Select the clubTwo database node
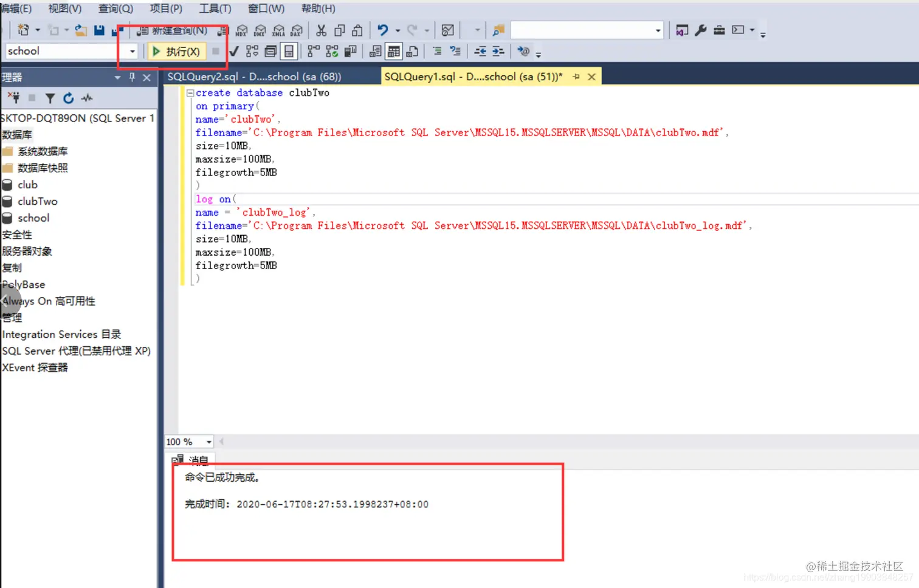 [x=37, y=201]
